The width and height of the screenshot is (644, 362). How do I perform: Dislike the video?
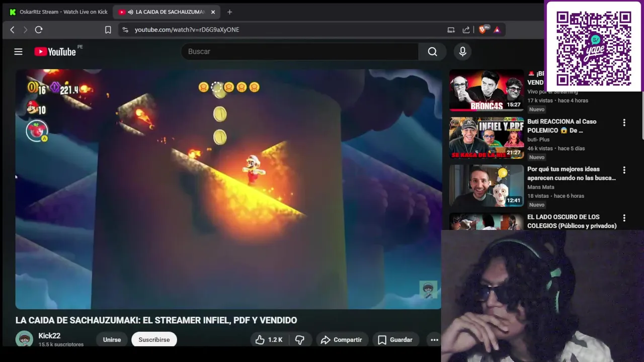point(300,340)
